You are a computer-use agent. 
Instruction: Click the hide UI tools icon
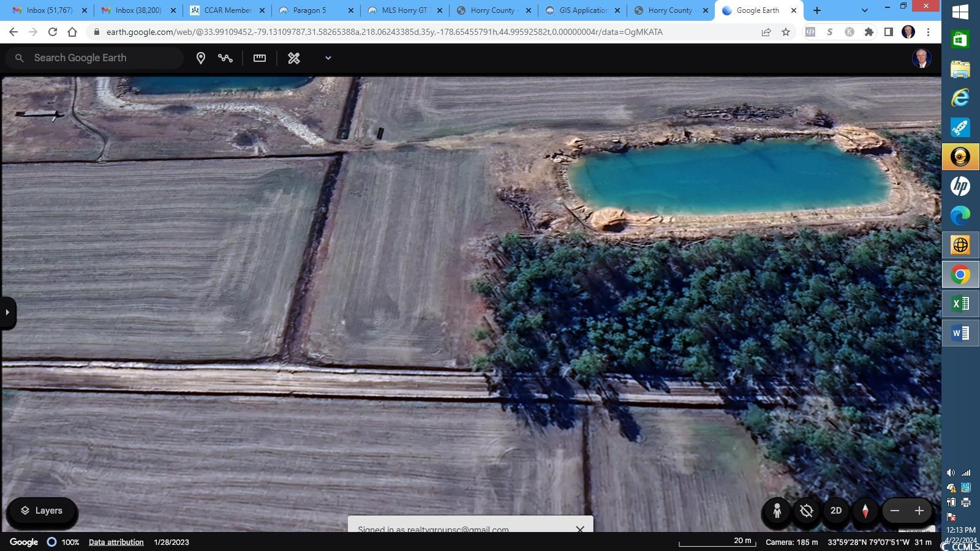click(294, 58)
